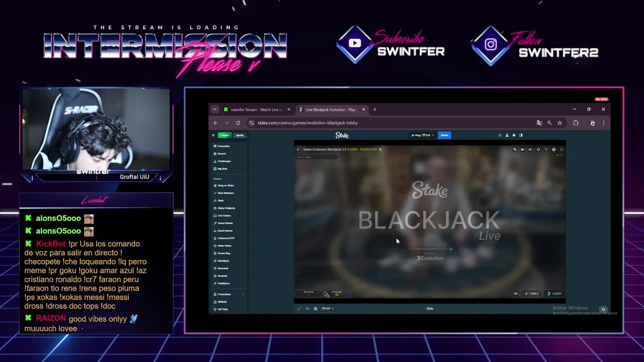Open game help question mark
This screenshot has height=362, width=644.
pos(554,149)
